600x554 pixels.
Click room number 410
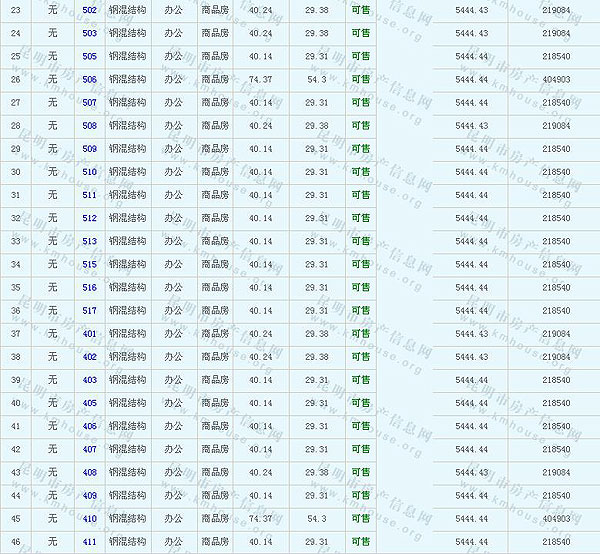pyautogui.click(x=90, y=519)
